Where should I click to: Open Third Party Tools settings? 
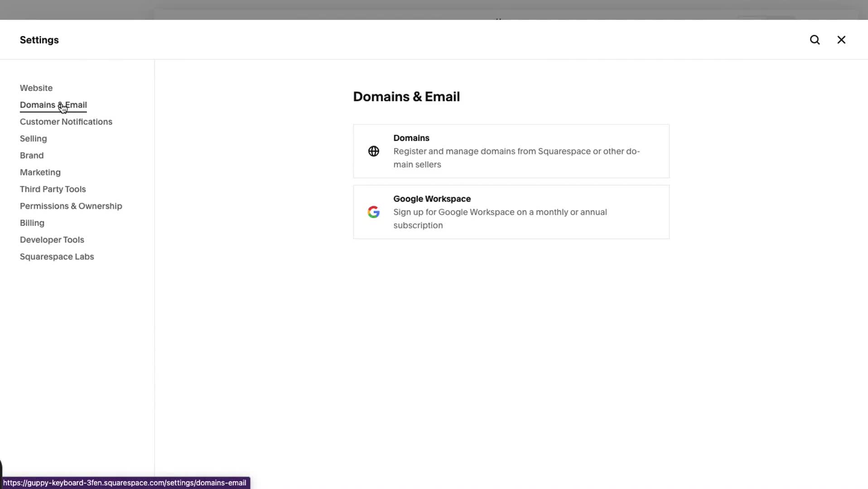(x=53, y=189)
